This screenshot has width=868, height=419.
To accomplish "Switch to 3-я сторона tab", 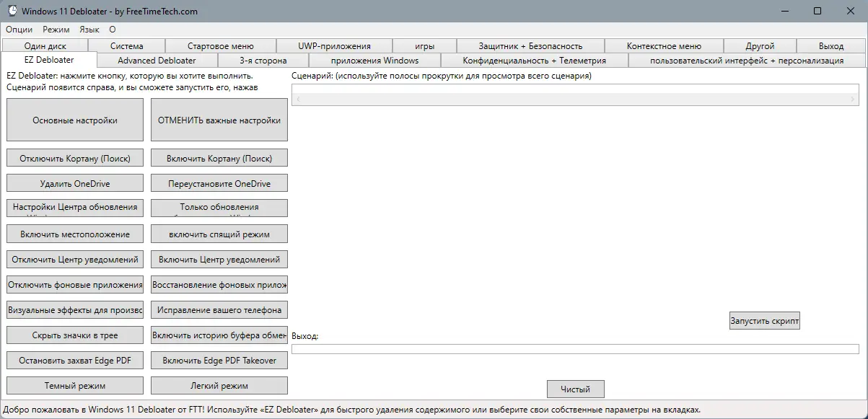I will [263, 60].
